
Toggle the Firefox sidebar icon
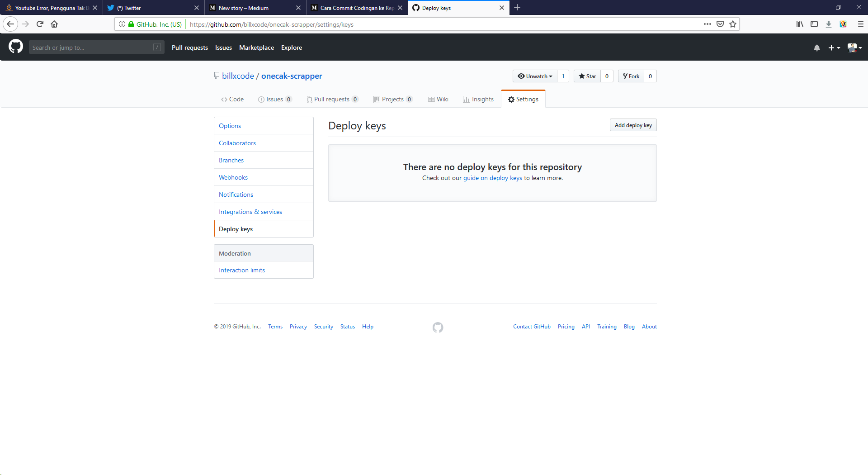814,24
